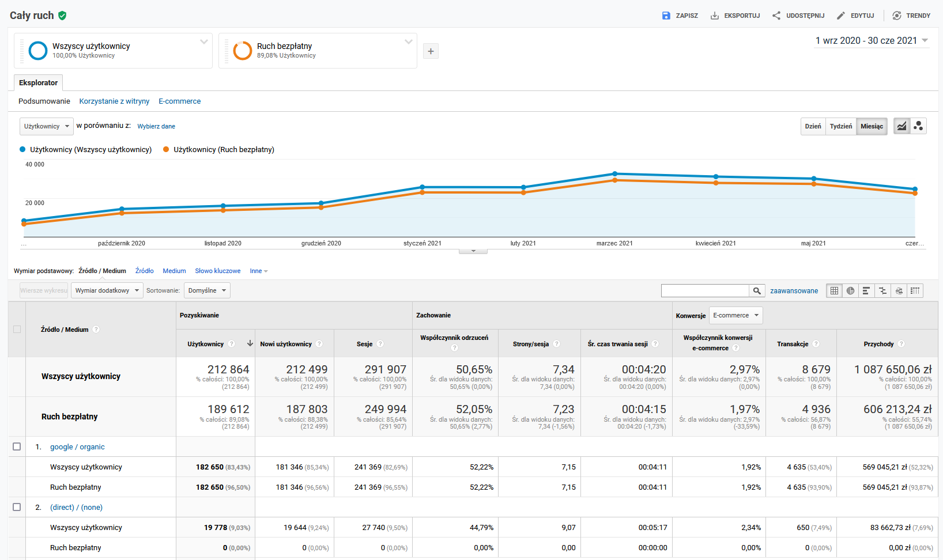This screenshot has width=943, height=560.
Task: Click the TRENDY insights icon
Action: click(x=897, y=16)
